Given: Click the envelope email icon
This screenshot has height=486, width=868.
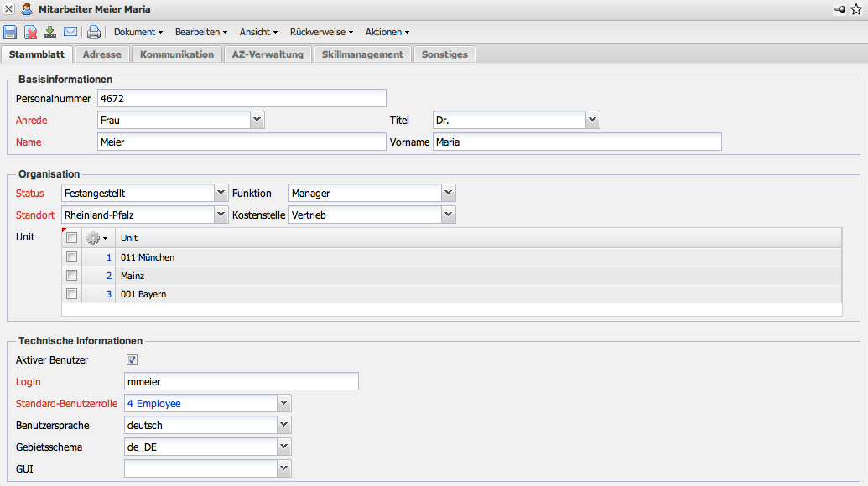Looking at the screenshot, I should [x=70, y=33].
